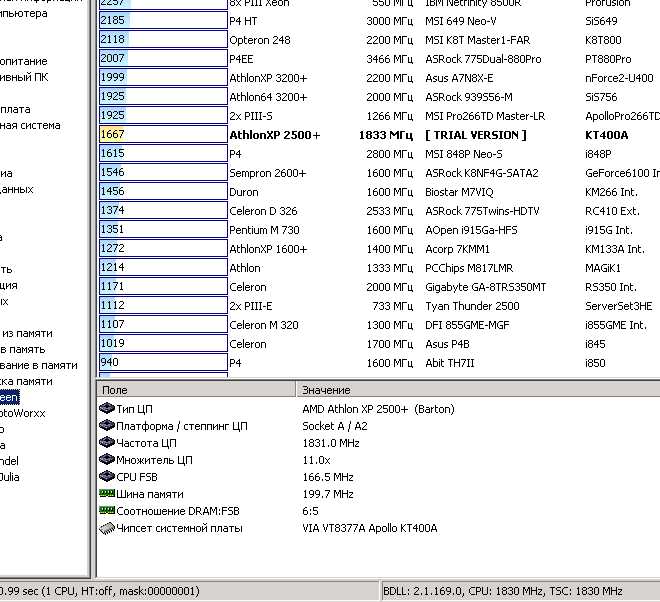Screen dimensions: 660x602
Task: Click the 6:5 DRAM:FSB ratio value
Action: pos(310,511)
